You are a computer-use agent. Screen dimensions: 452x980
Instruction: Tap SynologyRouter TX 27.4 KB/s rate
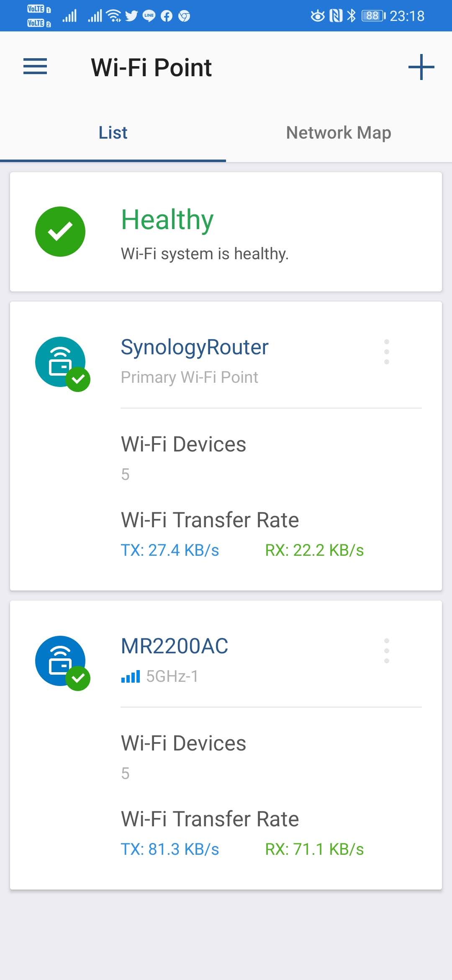[170, 550]
